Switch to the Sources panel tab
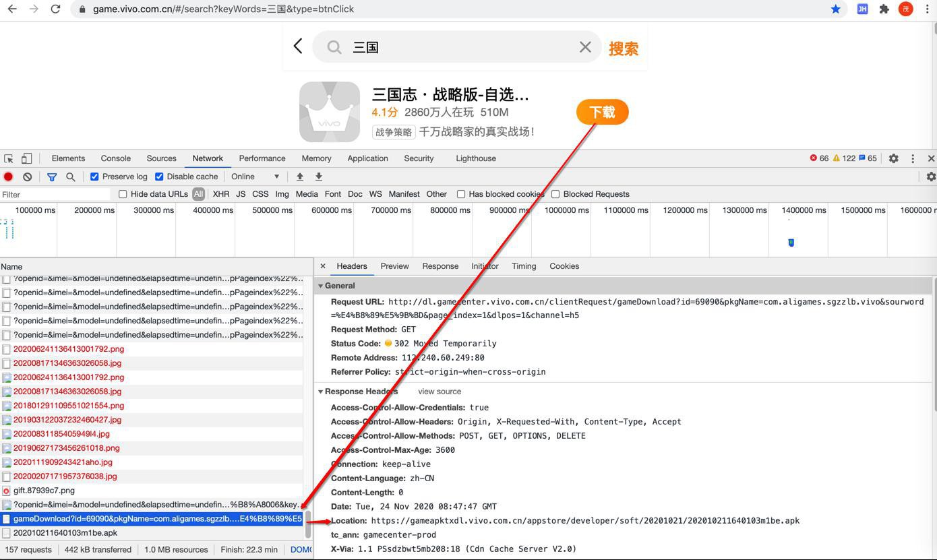937x560 pixels. click(x=162, y=158)
